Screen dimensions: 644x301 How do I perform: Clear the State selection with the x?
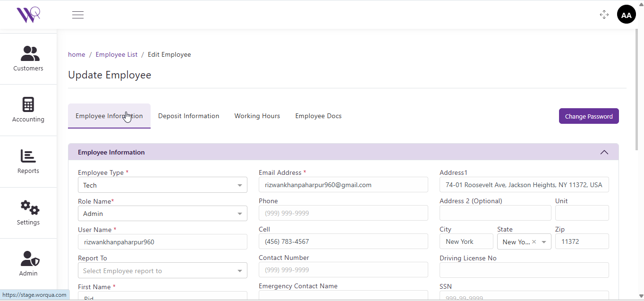534,242
